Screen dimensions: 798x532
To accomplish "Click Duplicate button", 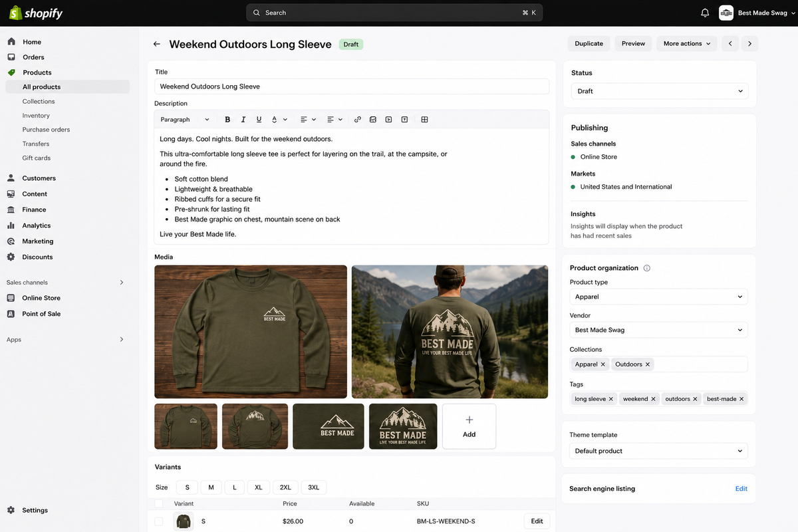I will [589, 44].
